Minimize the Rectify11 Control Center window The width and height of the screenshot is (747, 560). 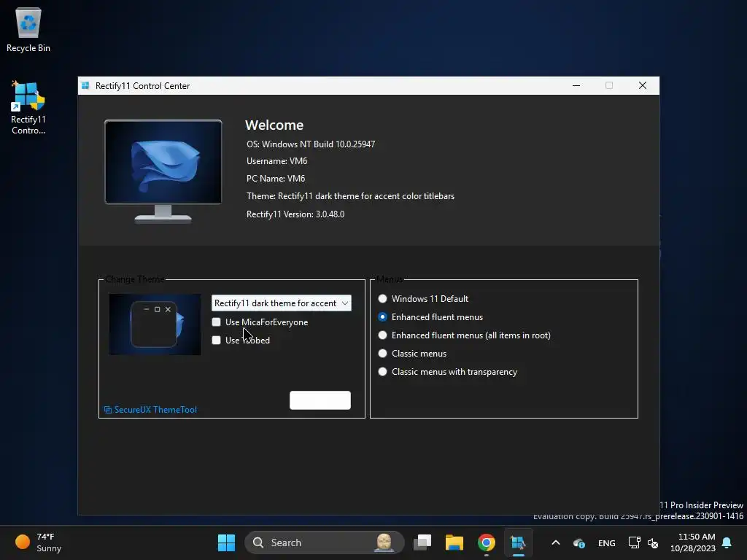(x=576, y=86)
